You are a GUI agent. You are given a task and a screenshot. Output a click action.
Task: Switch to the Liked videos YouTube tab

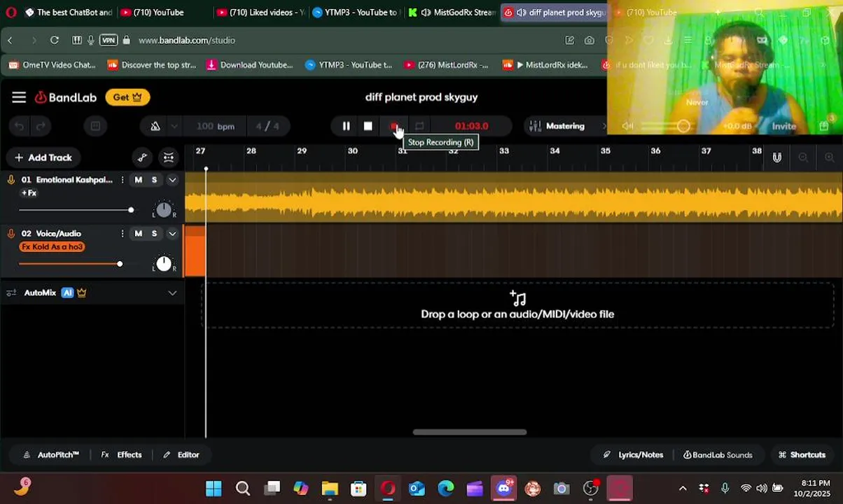pyautogui.click(x=260, y=13)
